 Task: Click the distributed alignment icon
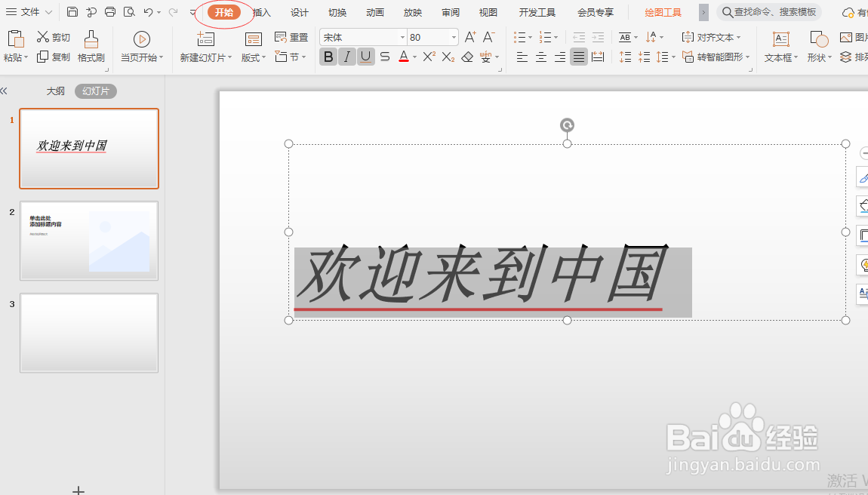(598, 57)
